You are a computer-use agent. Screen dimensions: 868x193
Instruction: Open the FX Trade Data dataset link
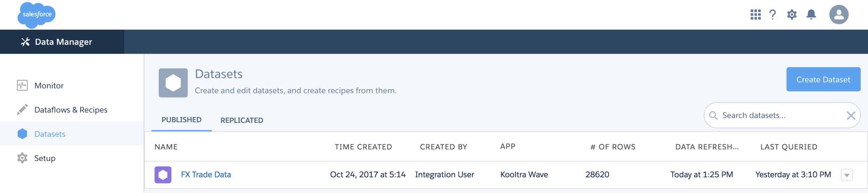[x=206, y=175]
